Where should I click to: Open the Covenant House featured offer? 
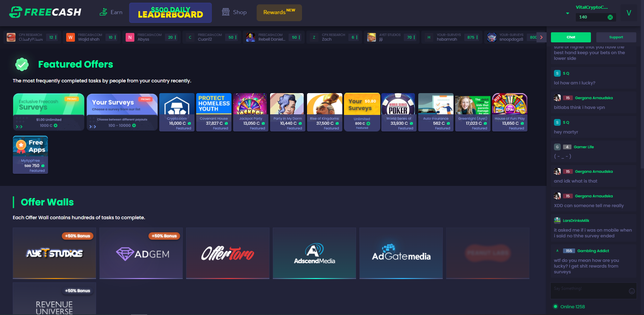(214, 112)
